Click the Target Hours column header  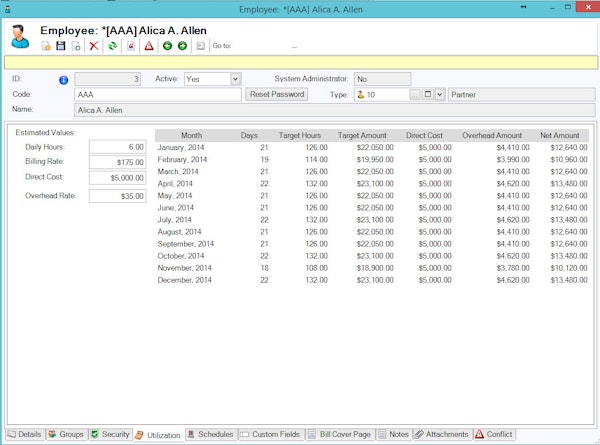coord(300,135)
